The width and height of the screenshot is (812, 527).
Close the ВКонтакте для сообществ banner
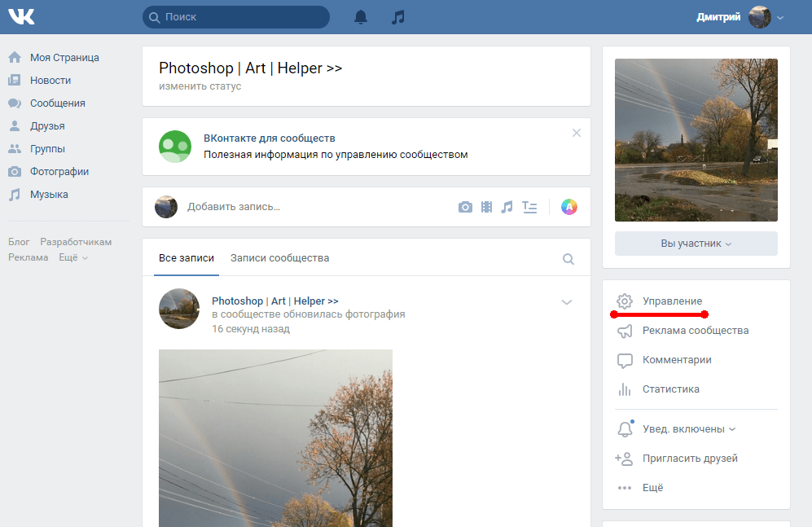(x=577, y=133)
